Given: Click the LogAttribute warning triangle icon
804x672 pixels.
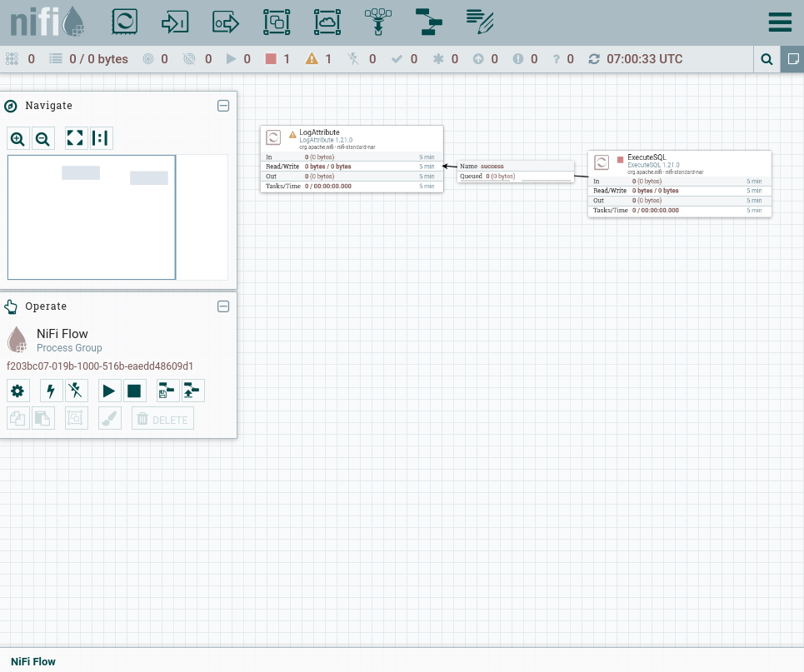Looking at the screenshot, I should coord(292,135).
